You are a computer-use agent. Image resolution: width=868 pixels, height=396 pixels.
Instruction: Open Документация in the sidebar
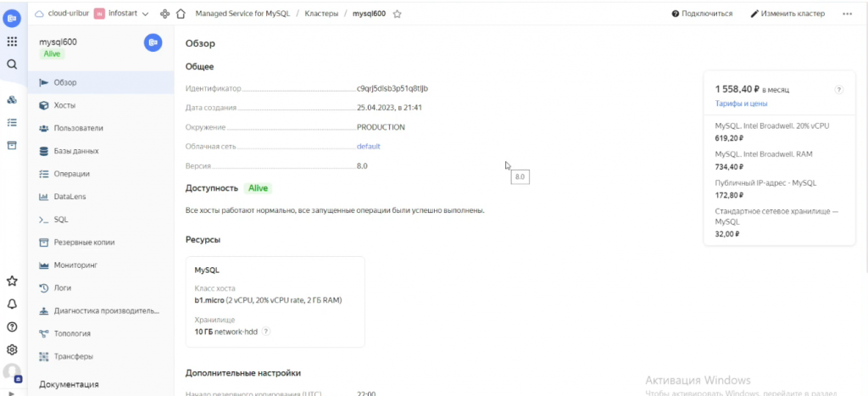click(70, 384)
